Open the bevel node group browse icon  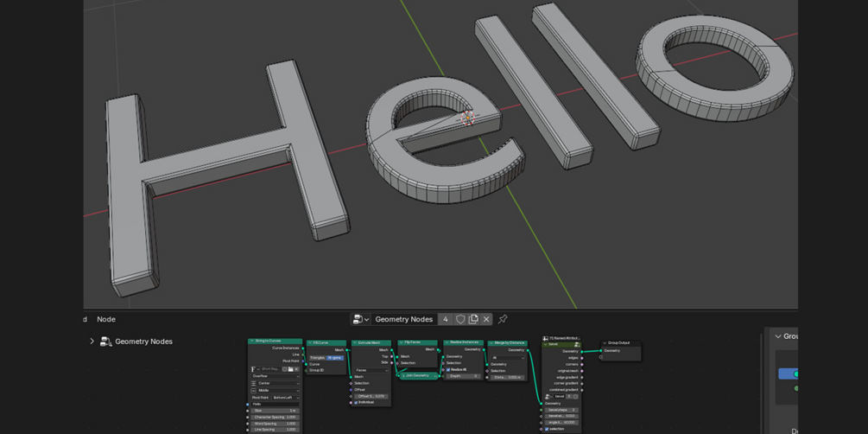tap(548, 396)
